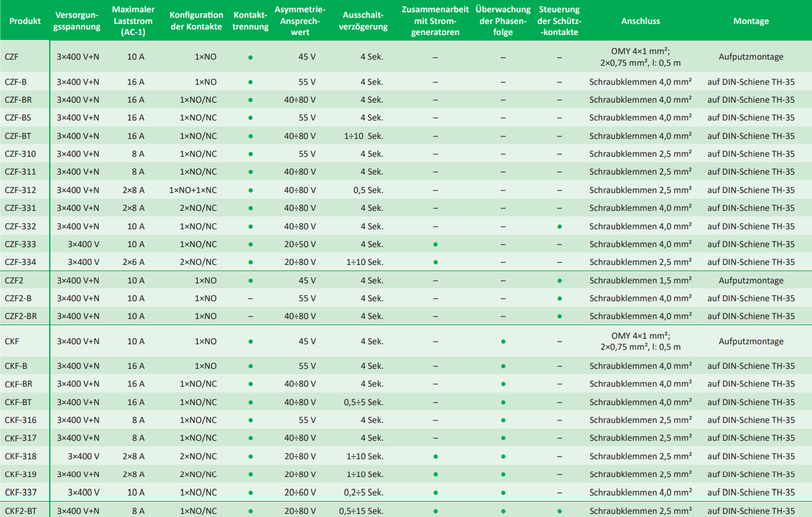Select product name "CKF2-BT"
This screenshot has height=517, width=812.
pos(20,511)
